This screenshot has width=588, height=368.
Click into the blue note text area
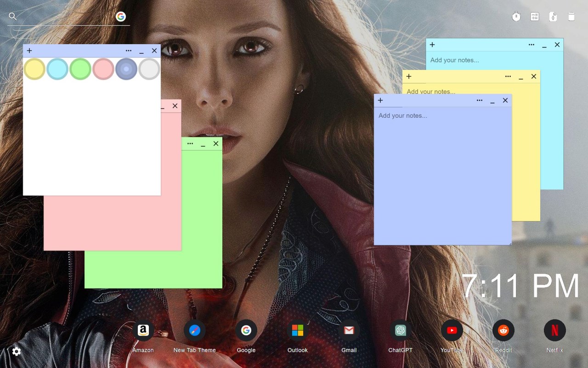[x=443, y=176]
